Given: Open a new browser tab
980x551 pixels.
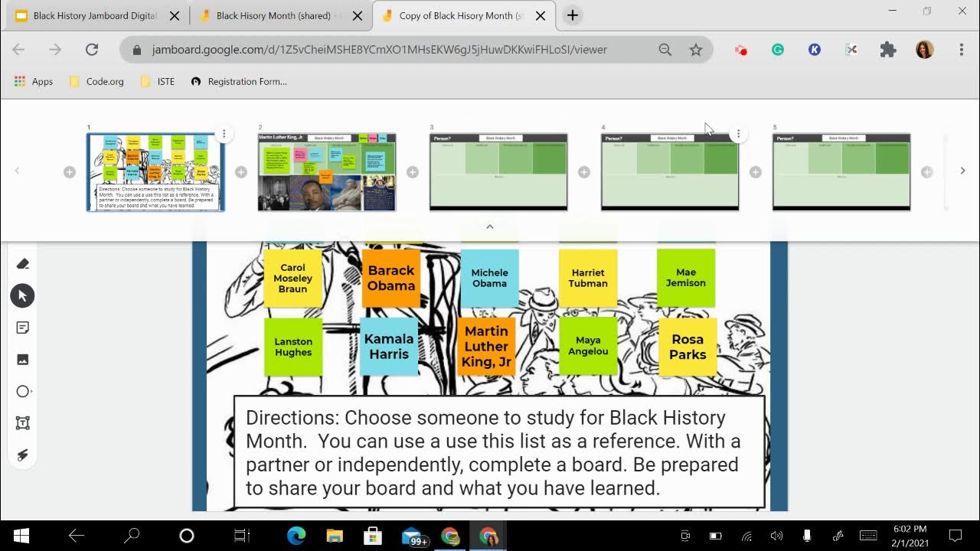Looking at the screenshot, I should pos(573,15).
